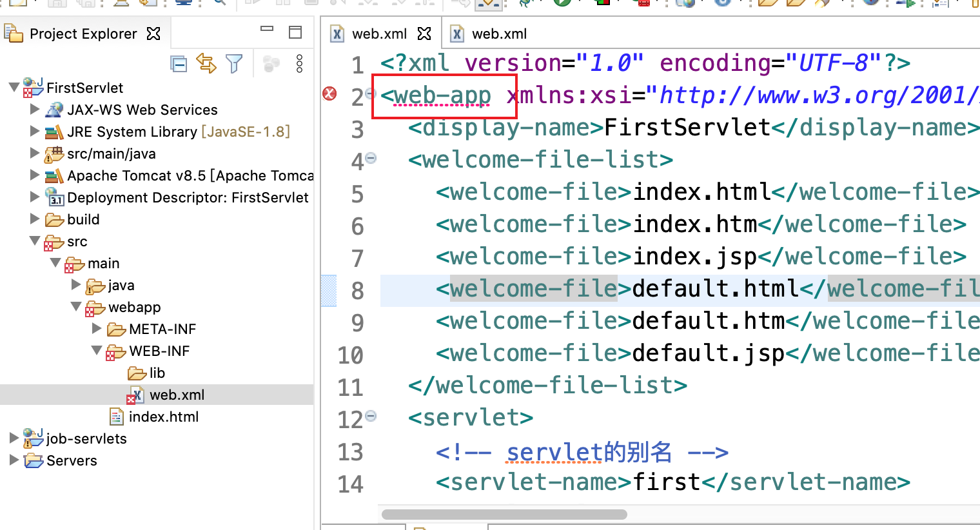Screen dimensions: 980x530
Task: Click line number 14 in gutter
Action: coord(351,484)
